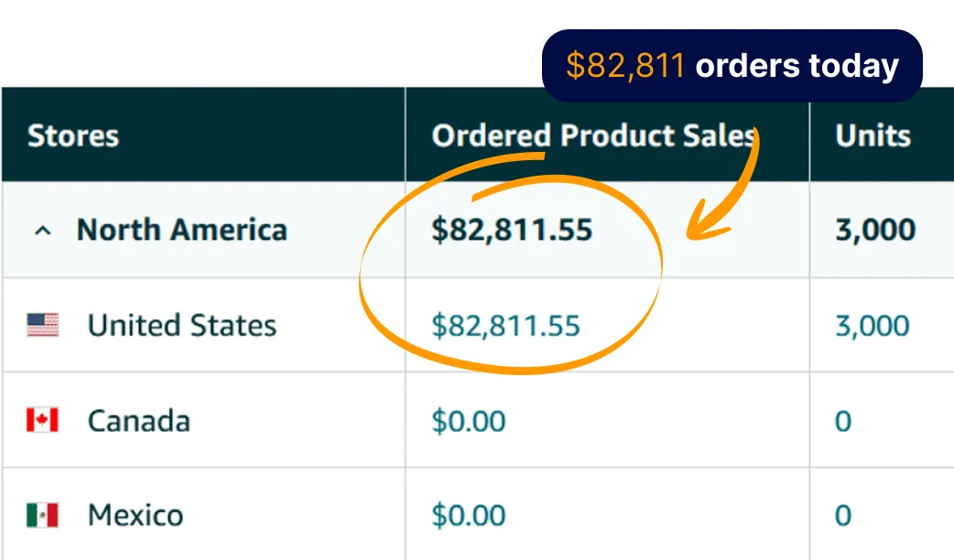The image size is (954, 560).
Task: Click the North America total $82,811.55
Action: (512, 231)
